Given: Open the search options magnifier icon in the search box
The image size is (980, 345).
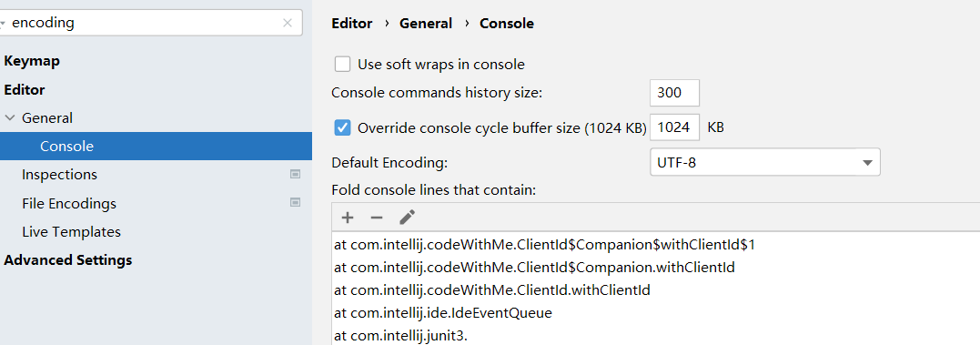Looking at the screenshot, I should pos(3,23).
